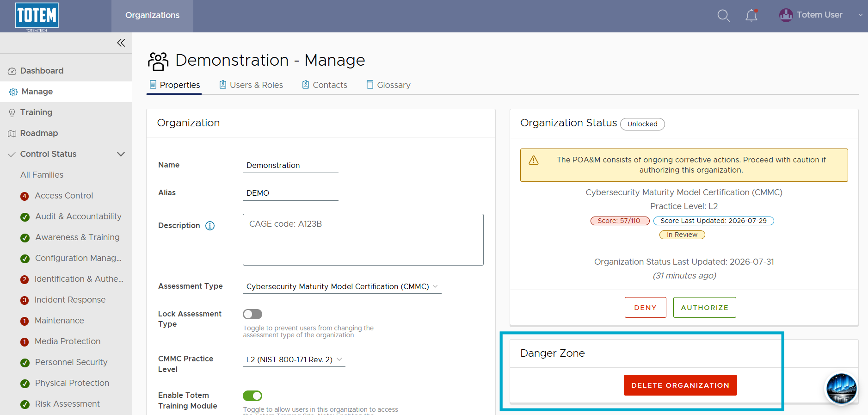Viewport: 868px width, 415px height.
Task: Click the organization people icon by title
Action: tap(158, 61)
